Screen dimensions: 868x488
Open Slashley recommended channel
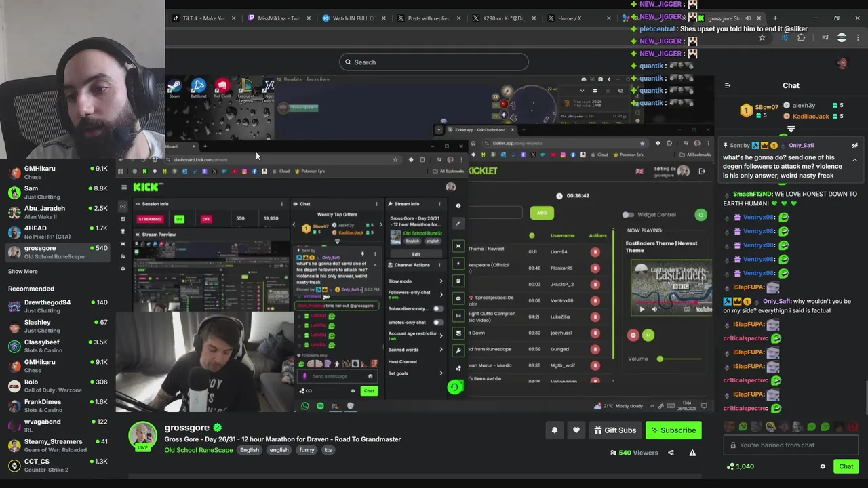click(x=57, y=326)
